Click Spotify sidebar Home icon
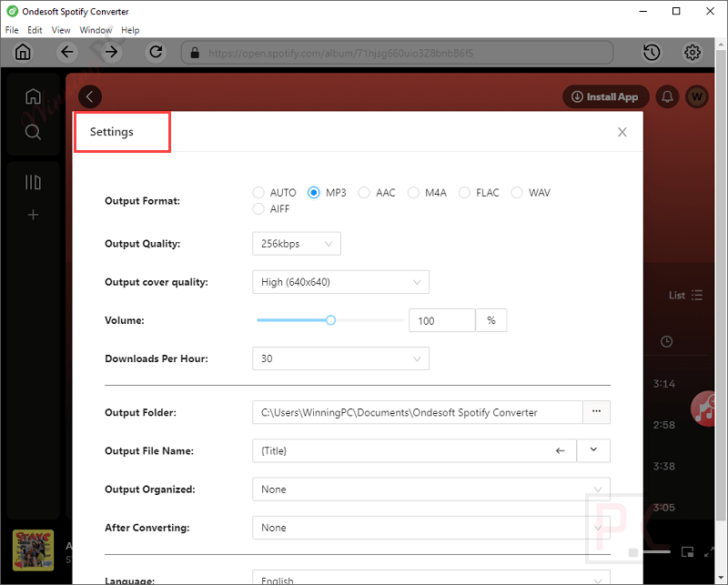728x585 pixels. tap(33, 96)
